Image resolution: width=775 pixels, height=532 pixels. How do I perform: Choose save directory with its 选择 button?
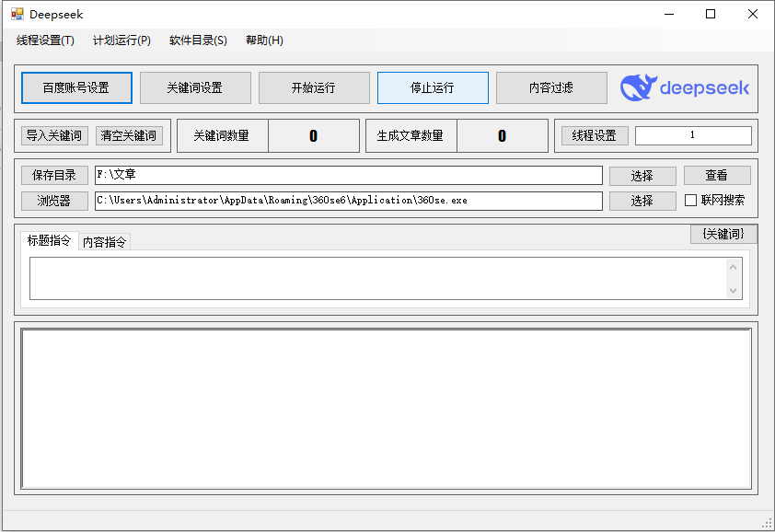pyautogui.click(x=642, y=176)
